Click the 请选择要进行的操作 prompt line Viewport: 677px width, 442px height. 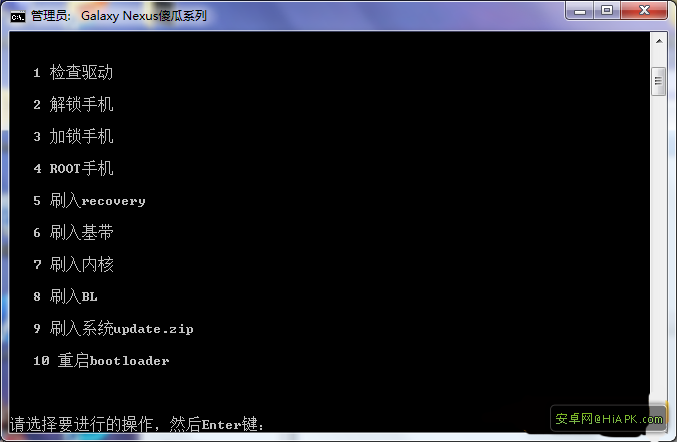136,424
